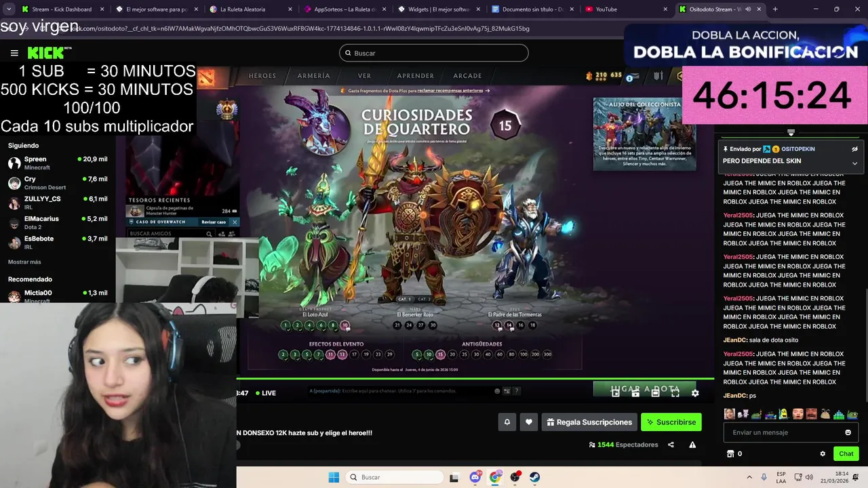This screenshot has width=868, height=488.
Task: Open Cry's channel in the sidebar
Action: (58, 183)
